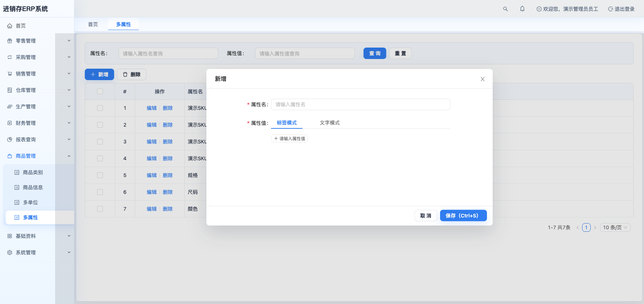Viewport: 644px width, 304px height.
Task: Click the logout icon near 退出登录
Action: pos(610,9)
